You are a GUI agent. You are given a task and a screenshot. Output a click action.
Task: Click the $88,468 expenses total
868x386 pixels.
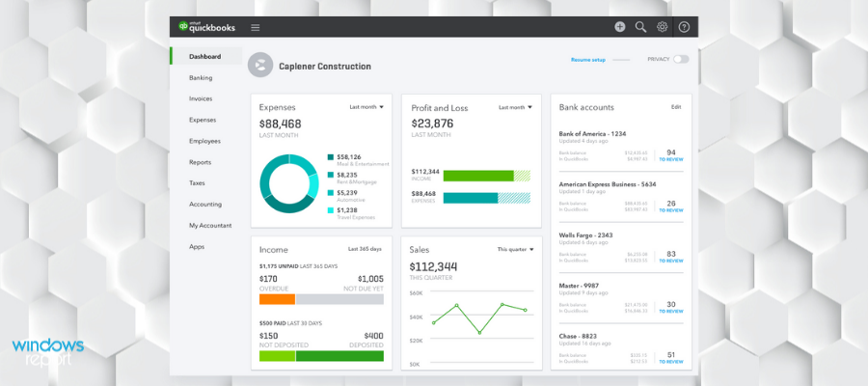(280, 124)
